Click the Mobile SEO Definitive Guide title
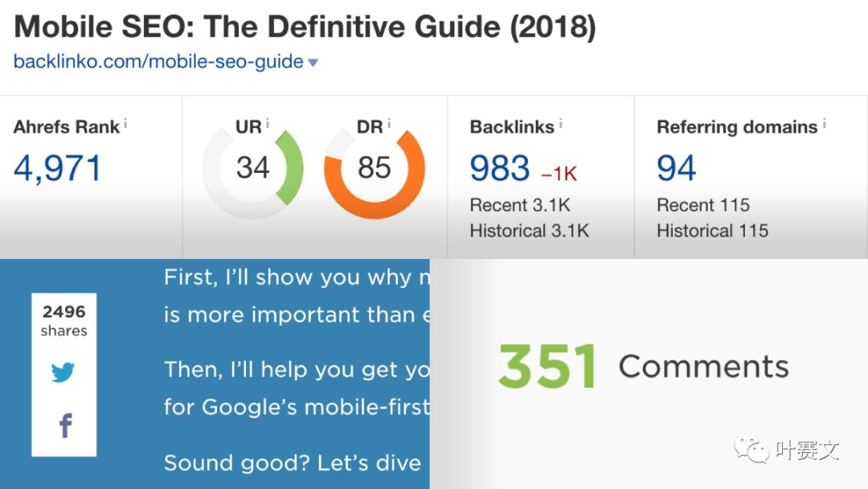The image size is (868, 489). coord(305,27)
